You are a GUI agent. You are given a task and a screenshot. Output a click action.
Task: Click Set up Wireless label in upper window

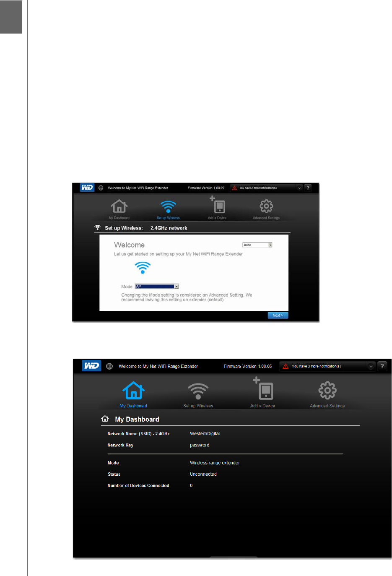(168, 218)
